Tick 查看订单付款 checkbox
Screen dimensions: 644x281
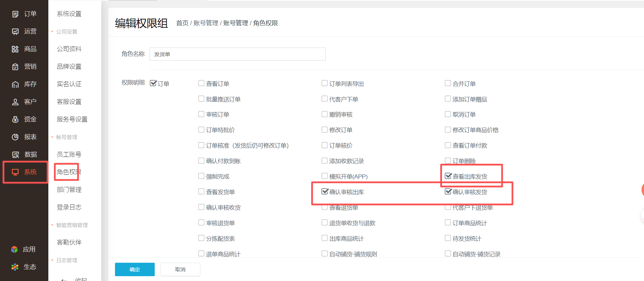point(448,145)
